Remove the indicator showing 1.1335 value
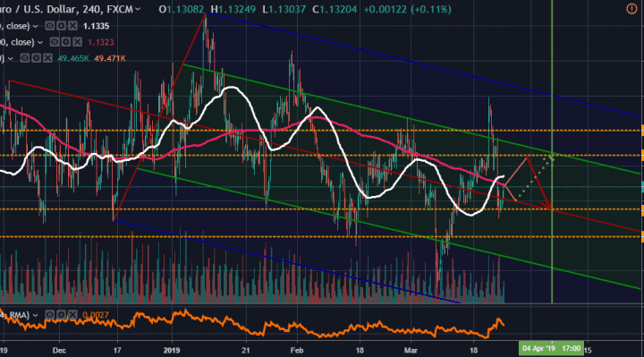The image size is (644, 357). point(72,26)
